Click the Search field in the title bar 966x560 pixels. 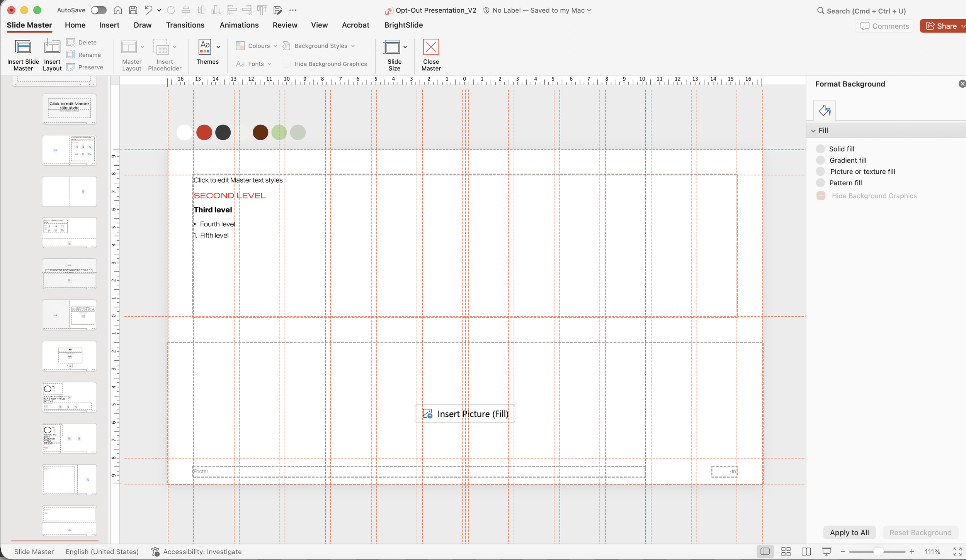click(861, 11)
